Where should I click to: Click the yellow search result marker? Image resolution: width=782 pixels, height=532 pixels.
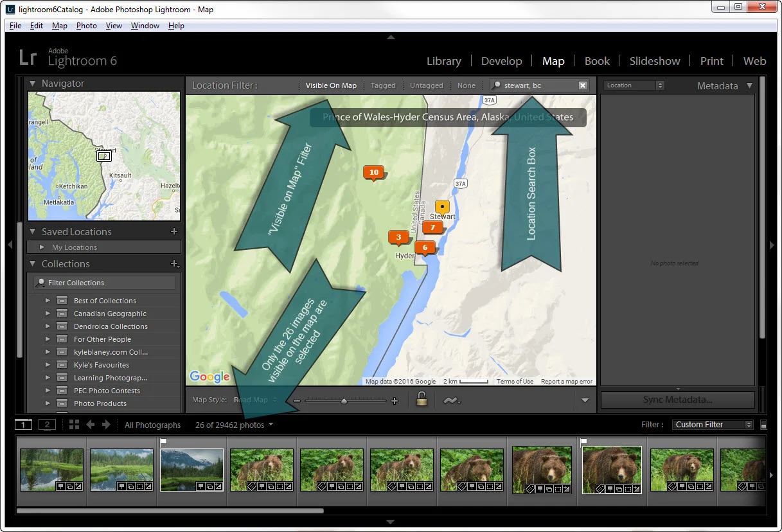442,207
